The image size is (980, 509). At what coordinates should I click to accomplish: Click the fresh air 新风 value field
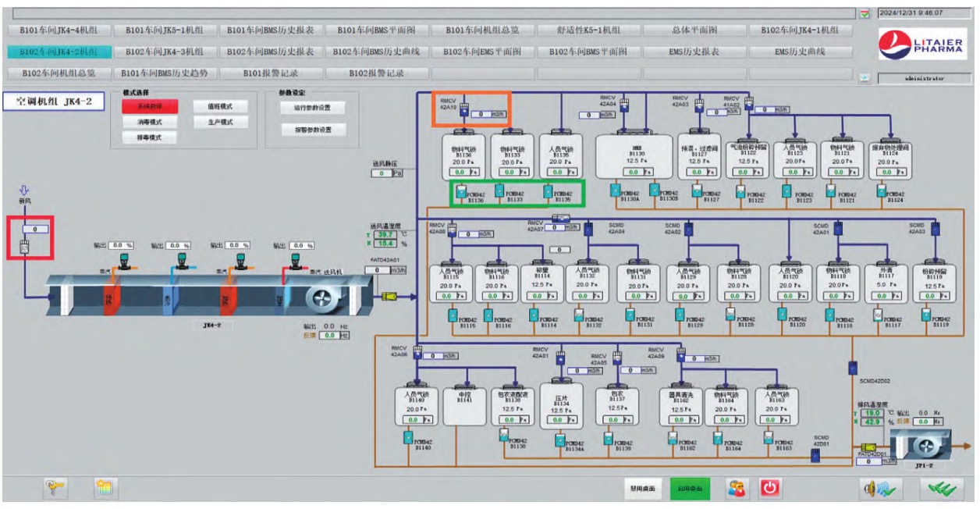[x=36, y=229]
